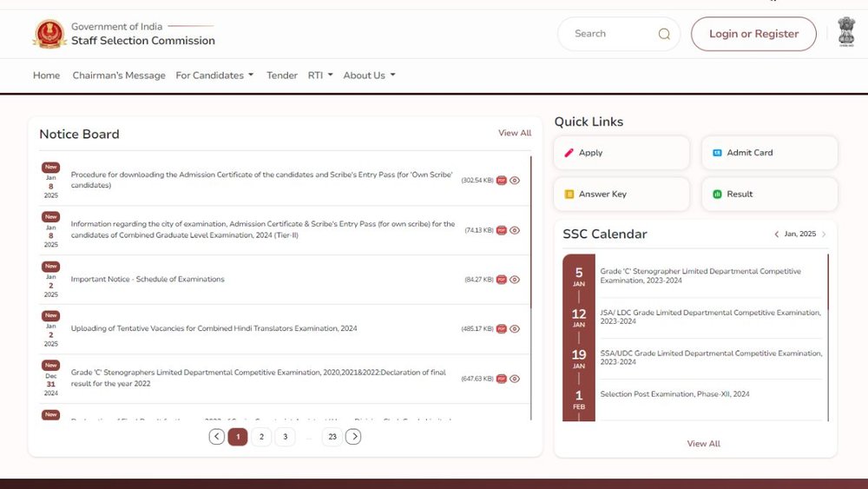Image resolution: width=868 pixels, height=489 pixels.
Task: Click the Login or Register button
Action: pos(753,34)
